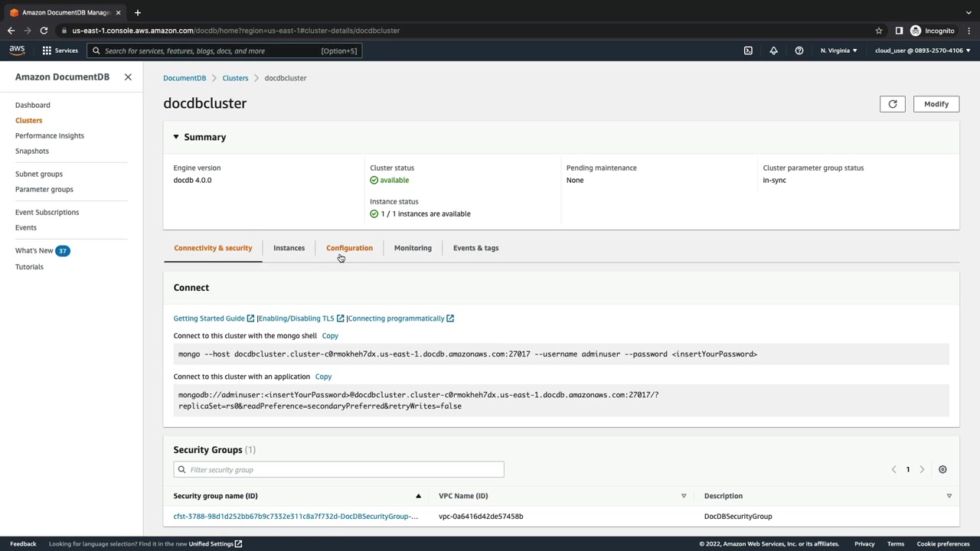This screenshot has width=980, height=551.
Task: Toggle the browser side panel icon
Action: (x=899, y=31)
